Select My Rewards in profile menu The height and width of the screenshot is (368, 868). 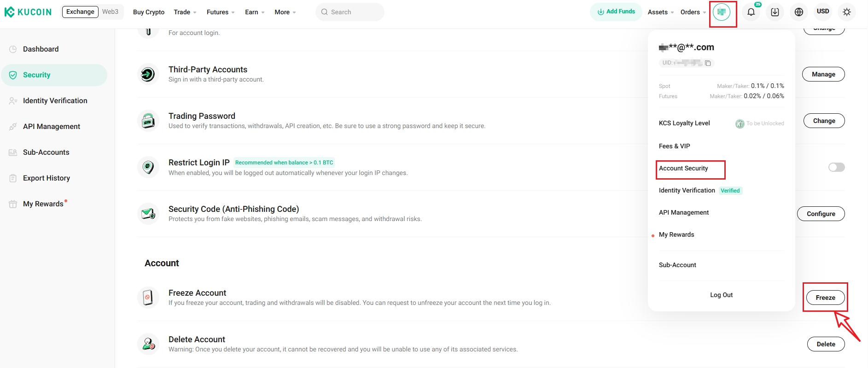[x=676, y=234]
